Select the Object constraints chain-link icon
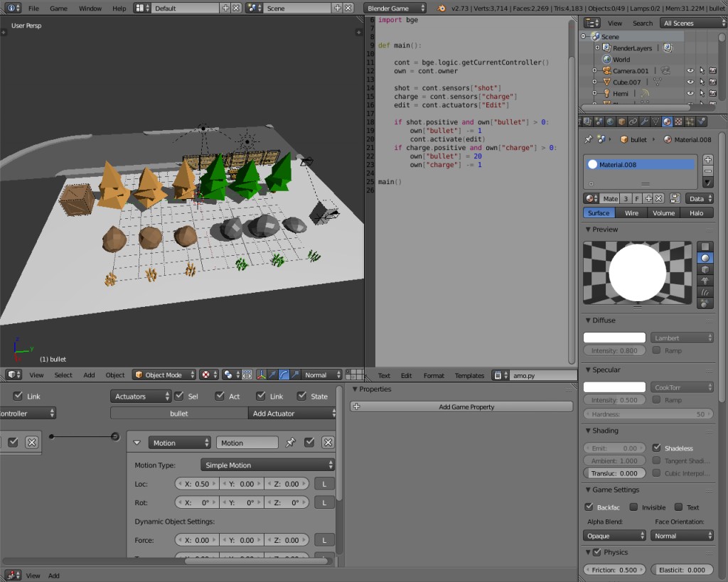Screen dimensions: 728x582 pos(633,122)
